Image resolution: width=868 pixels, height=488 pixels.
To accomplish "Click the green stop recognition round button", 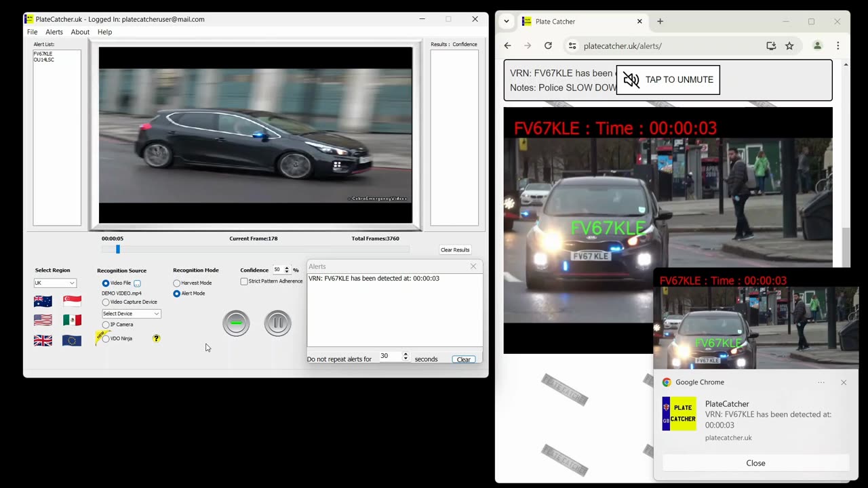I will coord(236,323).
